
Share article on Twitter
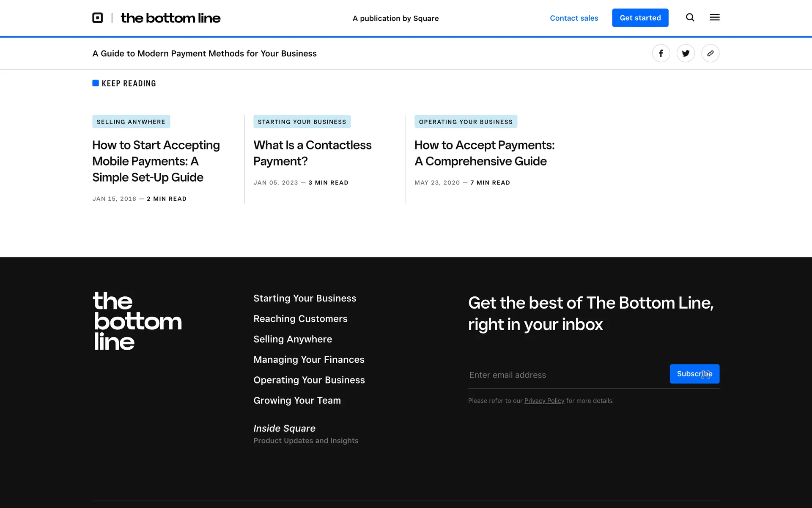pyautogui.click(x=685, y=53)
